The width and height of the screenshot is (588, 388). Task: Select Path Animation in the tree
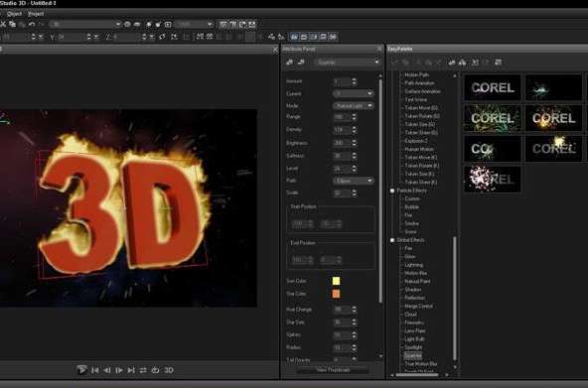tap(419, 83)
